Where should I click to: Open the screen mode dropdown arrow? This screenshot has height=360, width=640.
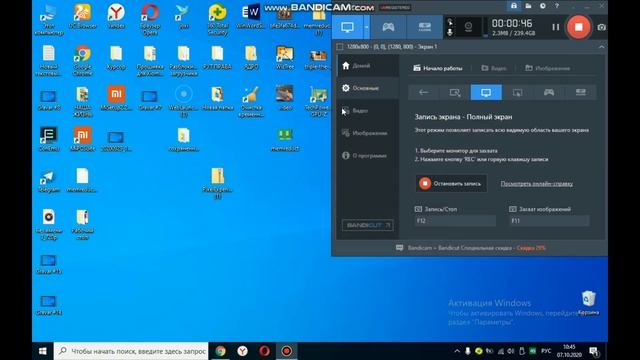pos(367,27)
